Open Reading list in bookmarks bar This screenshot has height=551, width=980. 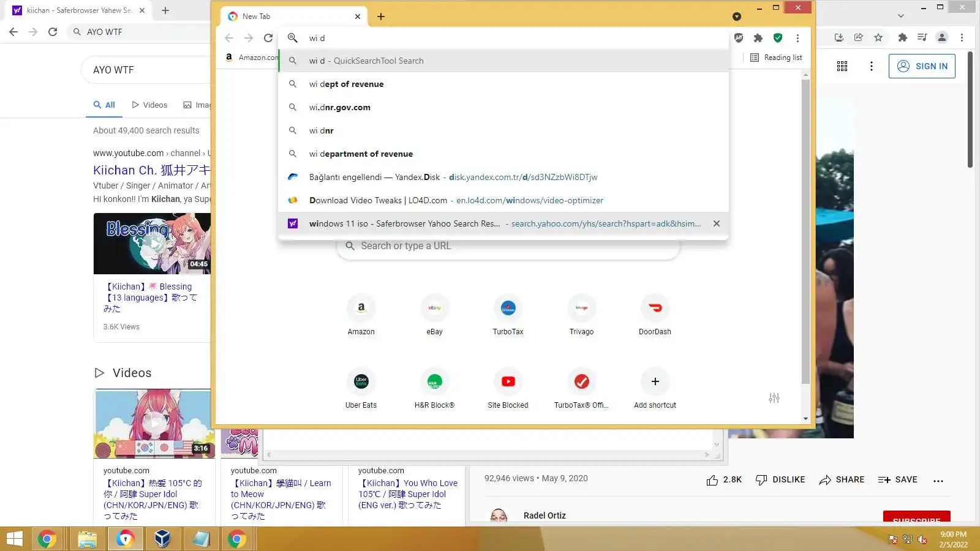click(x=776, y=58)
